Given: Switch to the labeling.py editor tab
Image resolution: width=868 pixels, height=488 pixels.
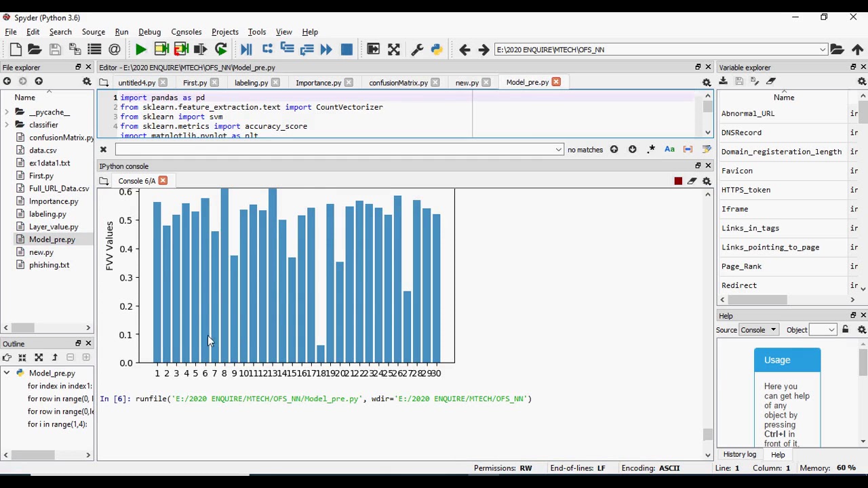Looking at the screenshot, I should coord(251,83).
